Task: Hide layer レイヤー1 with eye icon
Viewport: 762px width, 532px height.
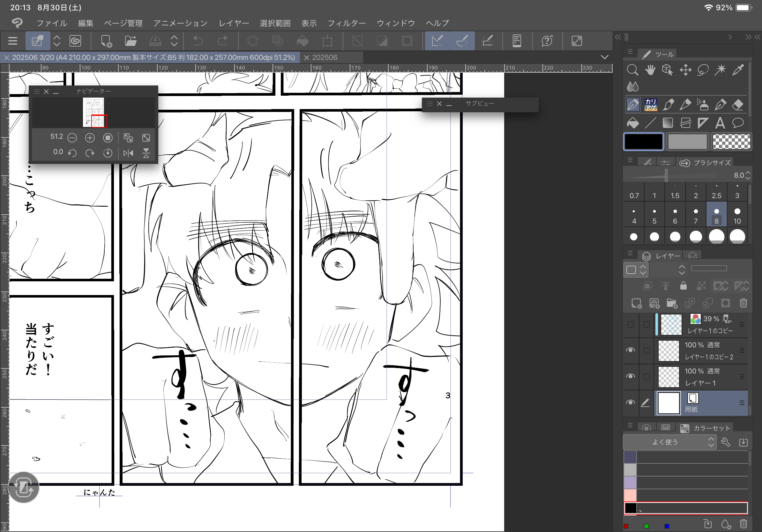Action: tap(630, 376)
